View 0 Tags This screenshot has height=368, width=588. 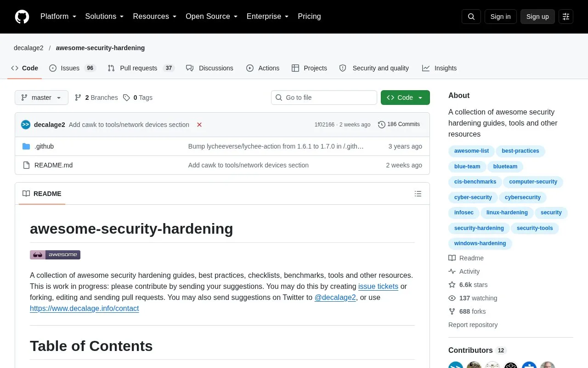137,98
